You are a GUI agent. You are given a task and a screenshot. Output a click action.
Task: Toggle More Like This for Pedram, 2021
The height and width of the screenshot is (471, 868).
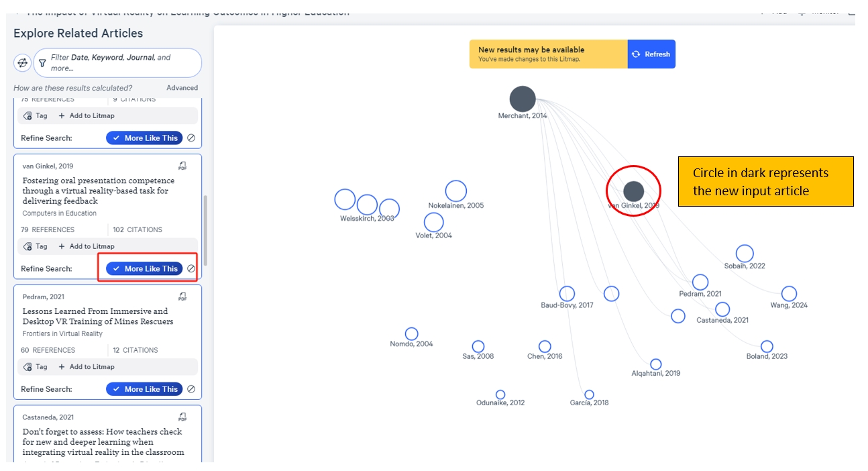point(144,389)
